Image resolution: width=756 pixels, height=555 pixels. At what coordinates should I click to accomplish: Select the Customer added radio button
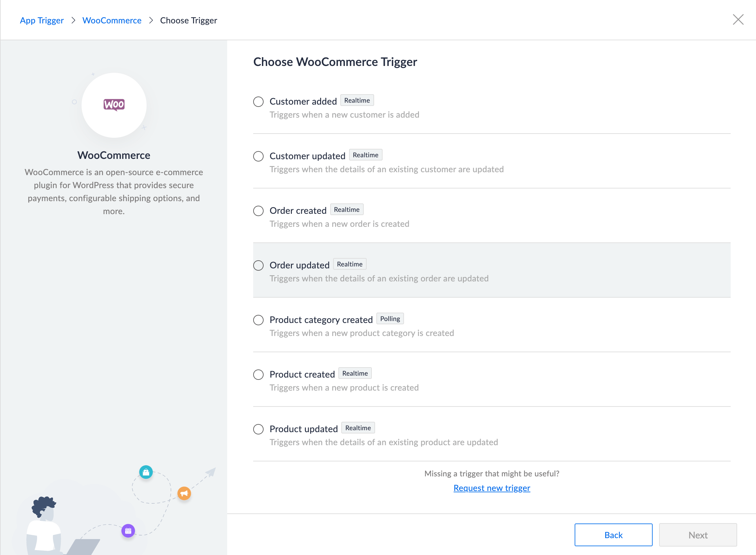tap(258, 101)
